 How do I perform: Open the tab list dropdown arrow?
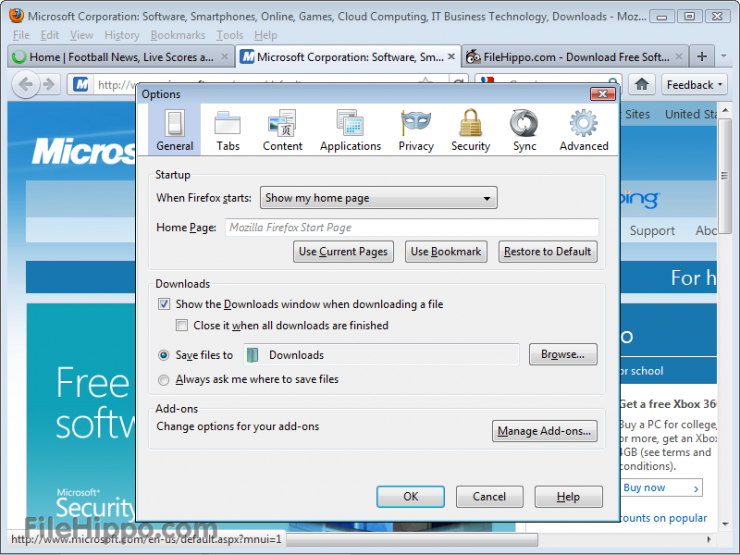[x=727, y=57]
